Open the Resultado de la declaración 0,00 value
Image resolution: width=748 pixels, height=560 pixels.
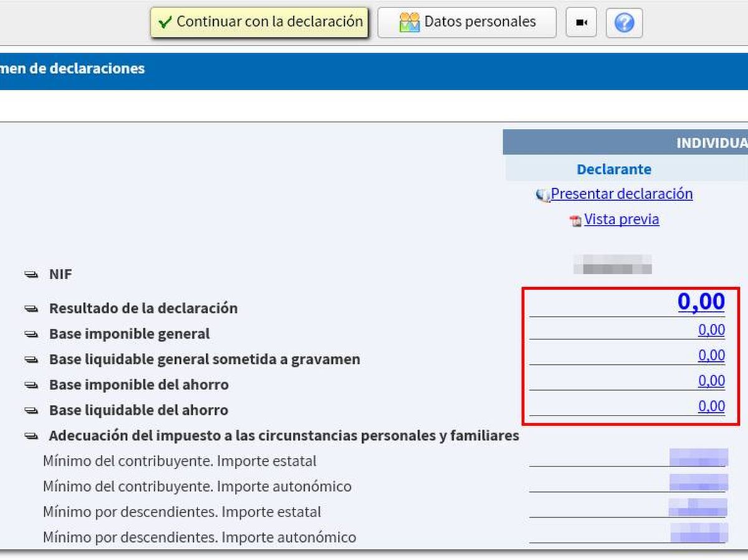[x=701, y=301]
